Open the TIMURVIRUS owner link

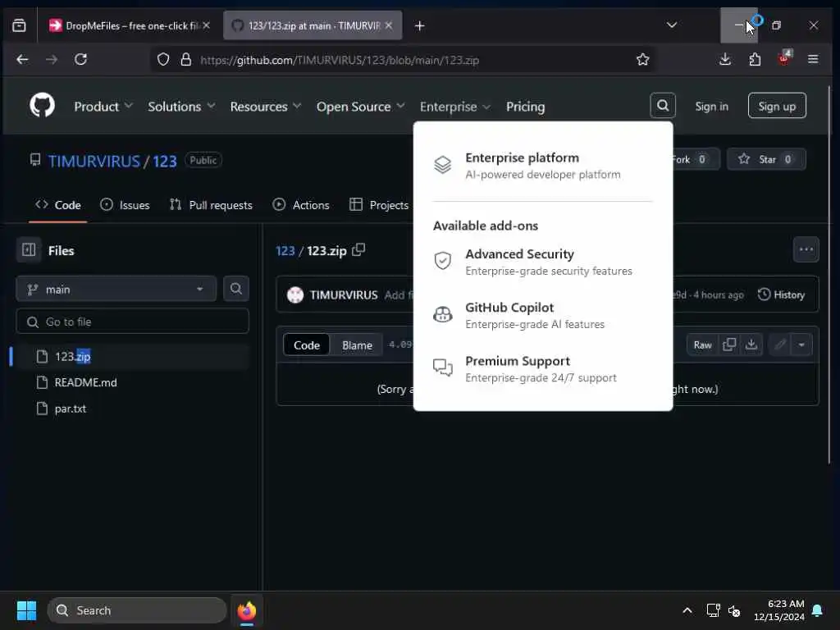pos(94,161)
